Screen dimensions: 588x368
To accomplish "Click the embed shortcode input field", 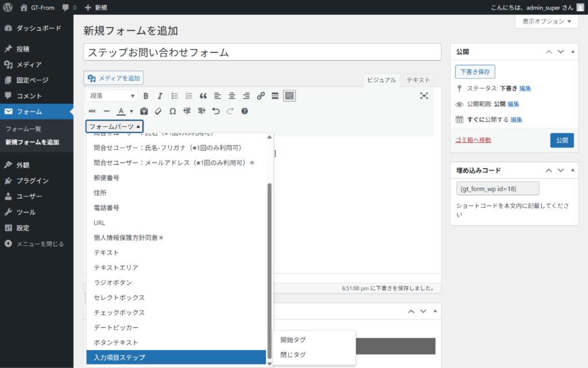I will (x=497, y=188).
